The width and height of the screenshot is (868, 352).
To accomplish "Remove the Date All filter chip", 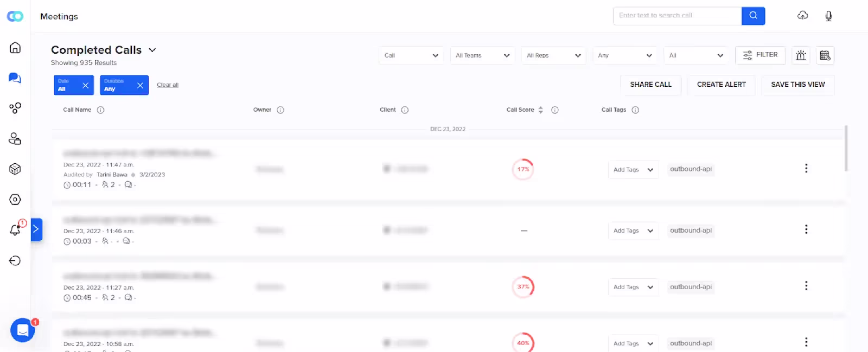I will [x=85, y=85].
